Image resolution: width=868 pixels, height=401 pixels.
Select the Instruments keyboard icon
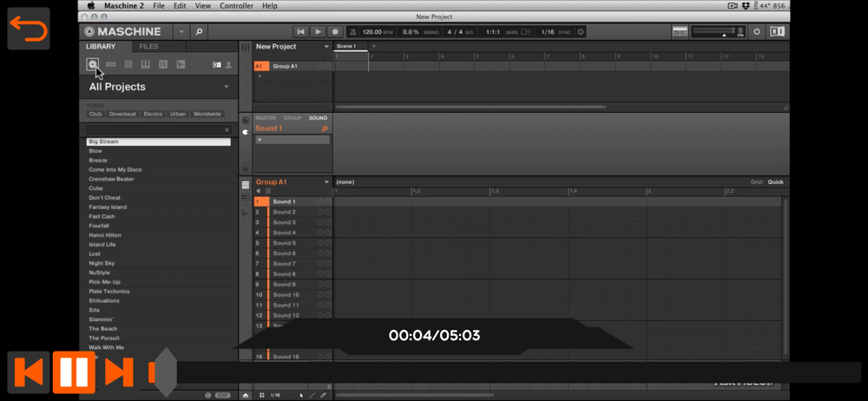click(x=146, y=65)
